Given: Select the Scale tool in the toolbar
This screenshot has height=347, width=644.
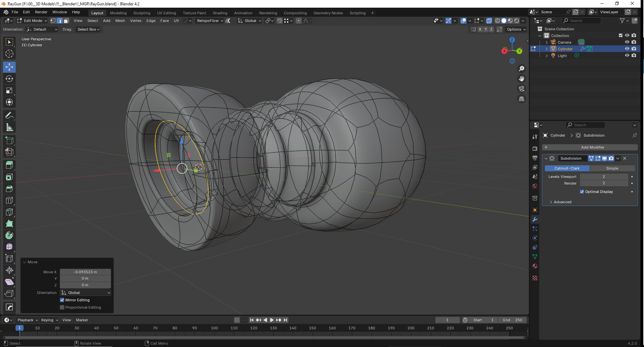Looking at the screenshot, I should [9, 91].
